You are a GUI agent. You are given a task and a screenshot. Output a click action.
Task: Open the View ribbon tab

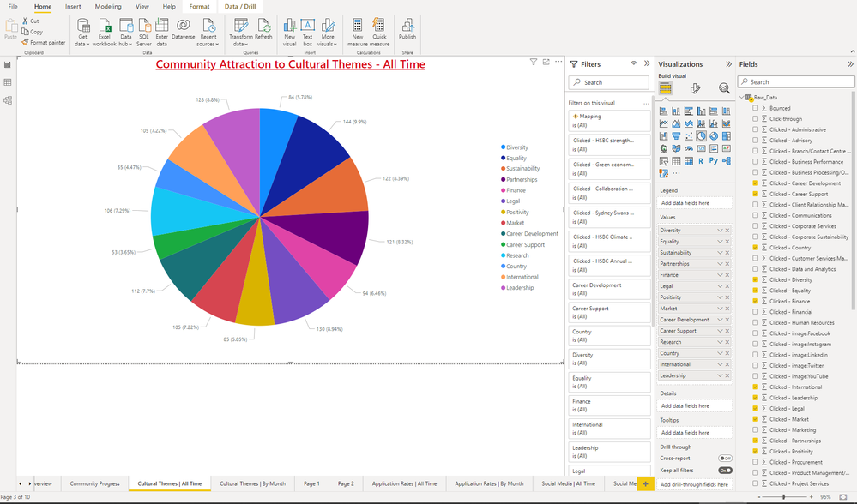coord(142,7)
